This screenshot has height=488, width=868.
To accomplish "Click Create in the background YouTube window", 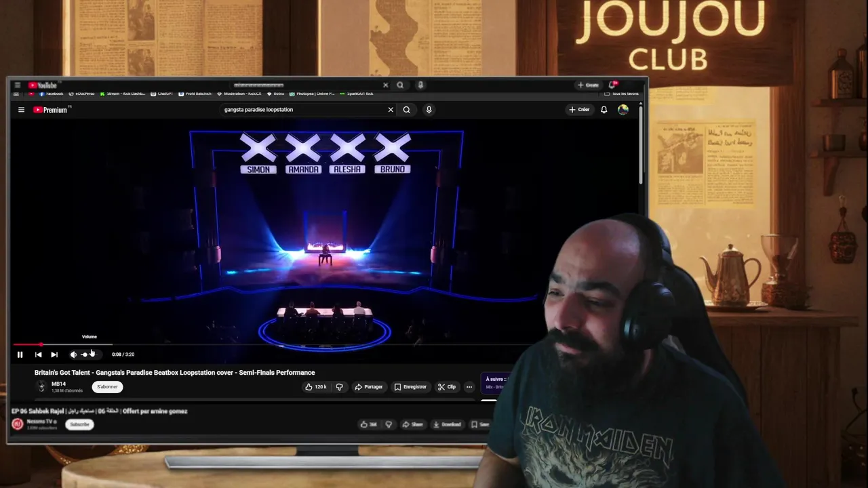I will pyautogui.click(x=587, y=85).
